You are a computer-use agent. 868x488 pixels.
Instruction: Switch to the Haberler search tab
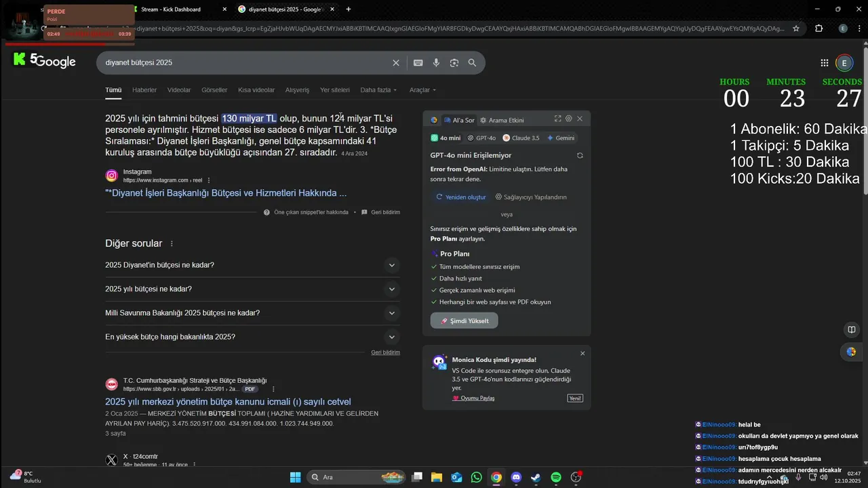point(144,90)
